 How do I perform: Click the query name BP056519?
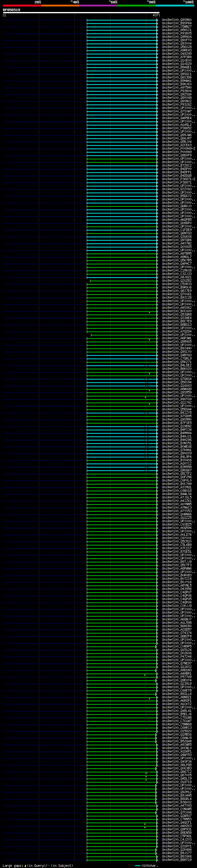pos(11,10)
